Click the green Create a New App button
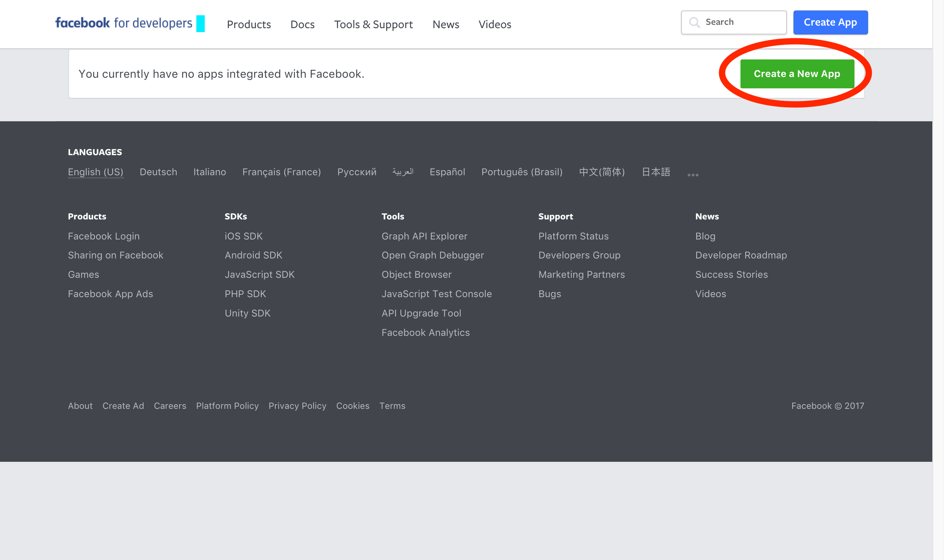The width and height of the screenshot is (944, 560). [x=797, y=74]
